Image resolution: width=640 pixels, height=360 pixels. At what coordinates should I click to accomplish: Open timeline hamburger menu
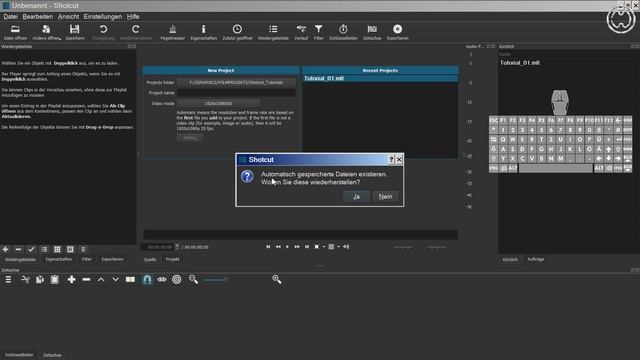[8, 280]
